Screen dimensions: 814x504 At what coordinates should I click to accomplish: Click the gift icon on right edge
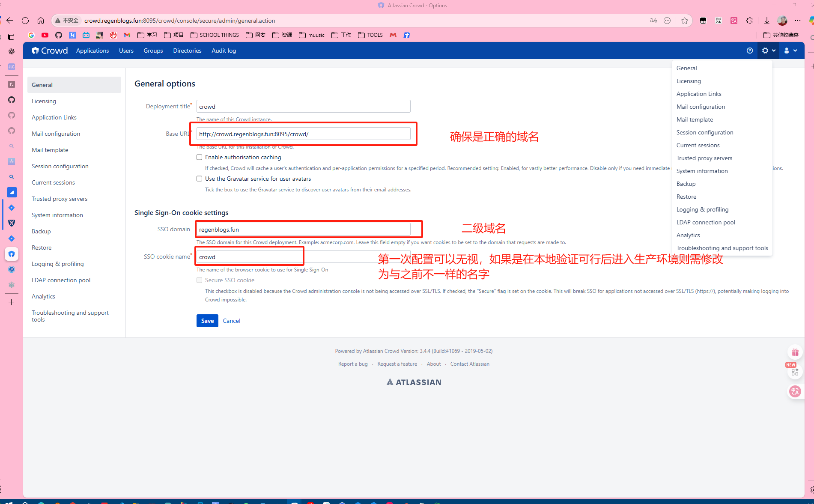(795, 352)
